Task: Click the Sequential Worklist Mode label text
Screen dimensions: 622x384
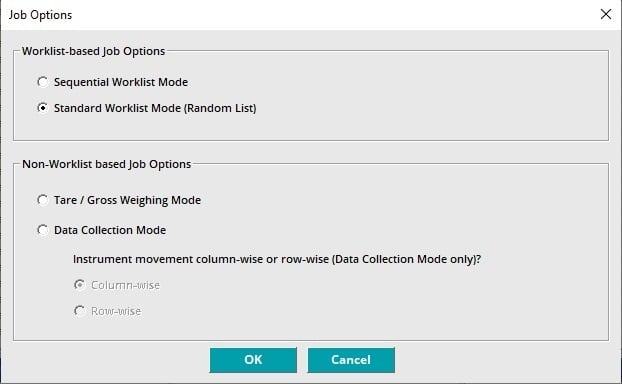Action: (121, 82)
